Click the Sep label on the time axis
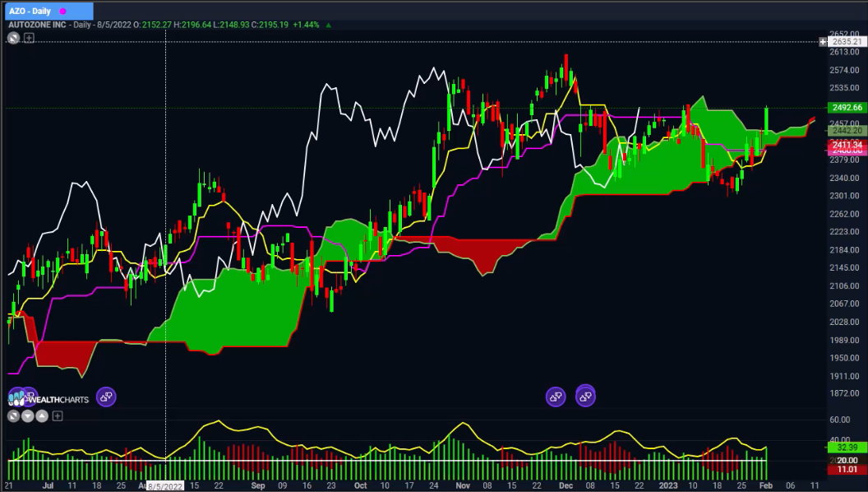The width and height of the screenshot is (868, 492). 258,485
